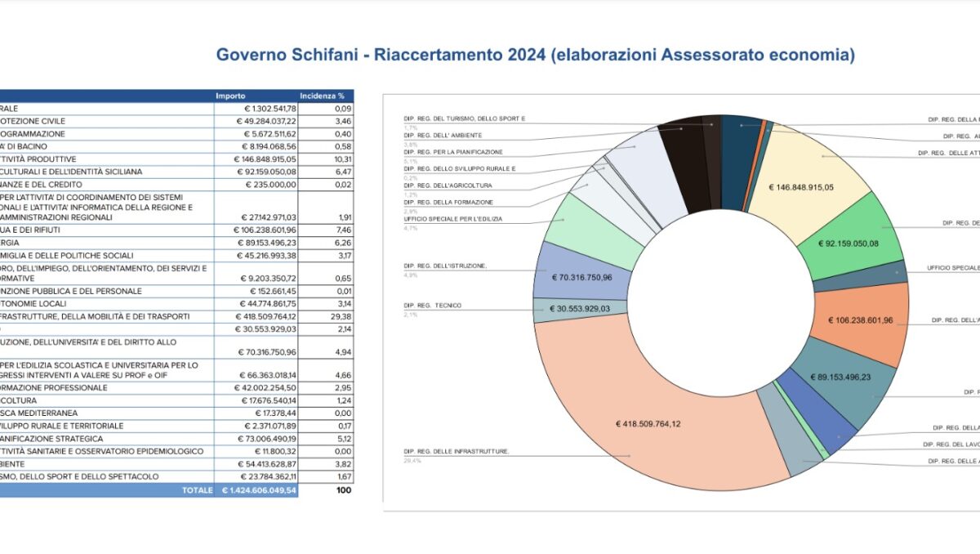
Task: Select the total '€ 1.424.606.049,54'
Action: 259,490
